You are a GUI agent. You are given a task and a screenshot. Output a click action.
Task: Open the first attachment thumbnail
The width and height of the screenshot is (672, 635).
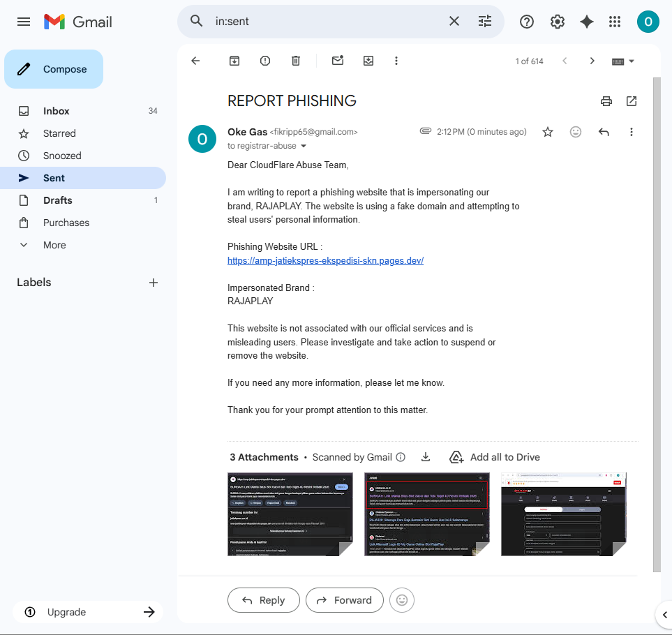tap(290, 514)
